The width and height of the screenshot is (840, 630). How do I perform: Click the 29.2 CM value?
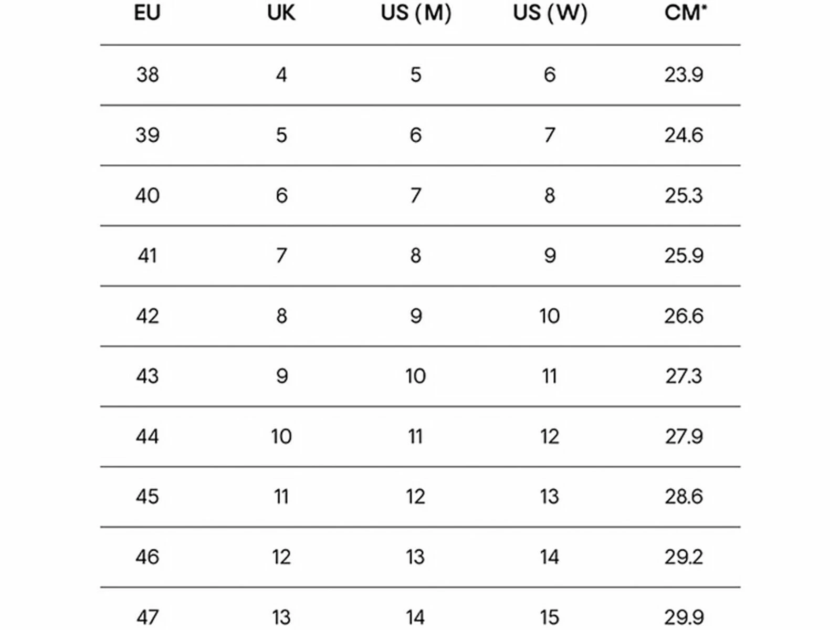[x=684, y=556]
